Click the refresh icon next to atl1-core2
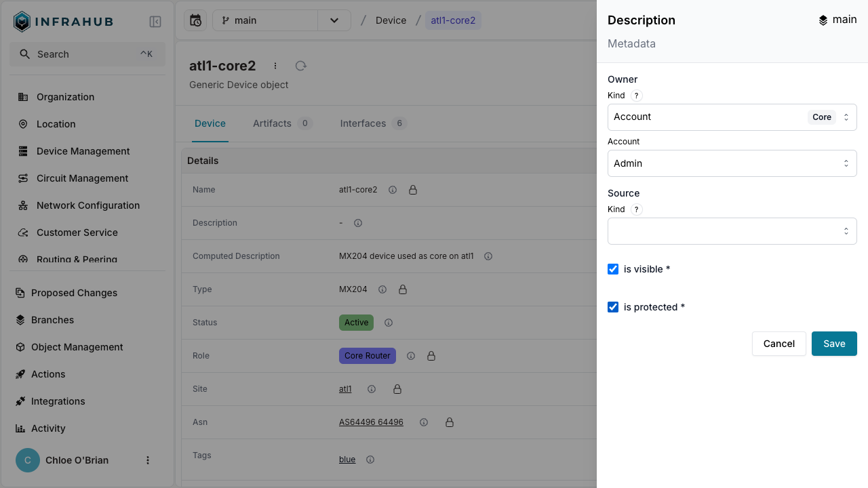The width and height of the screenshot is (868, 488). pos(301,66)
